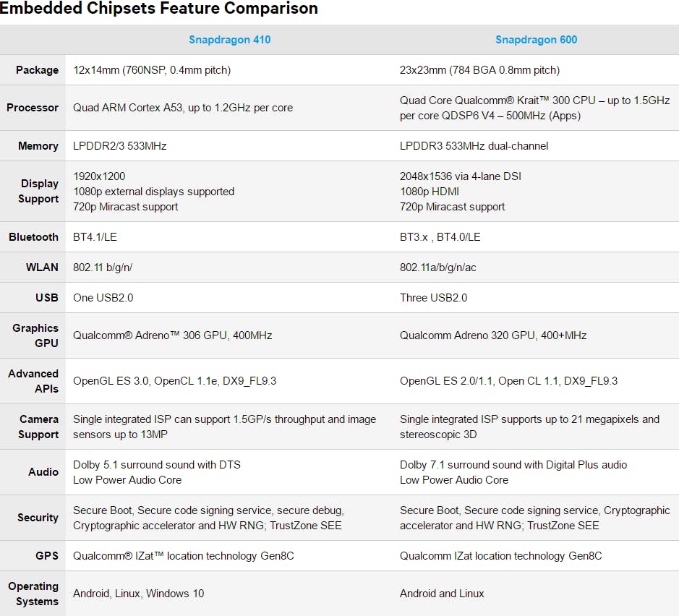Click the Quad ARM Cortex A53 cell

tap(183, 108)
